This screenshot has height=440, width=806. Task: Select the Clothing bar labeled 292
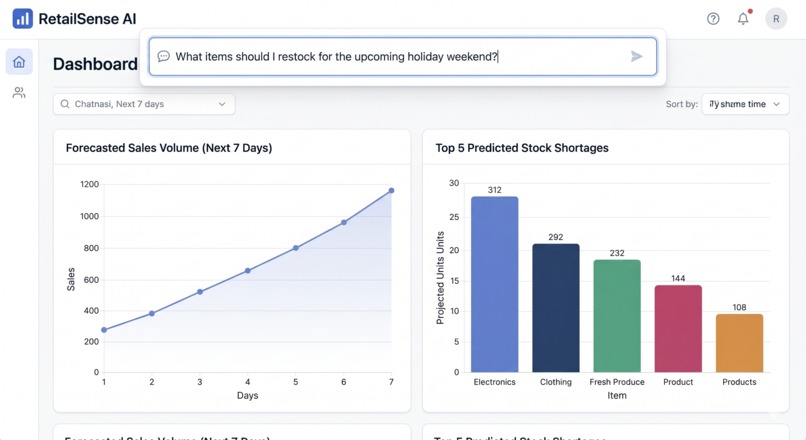click(556, 308)
